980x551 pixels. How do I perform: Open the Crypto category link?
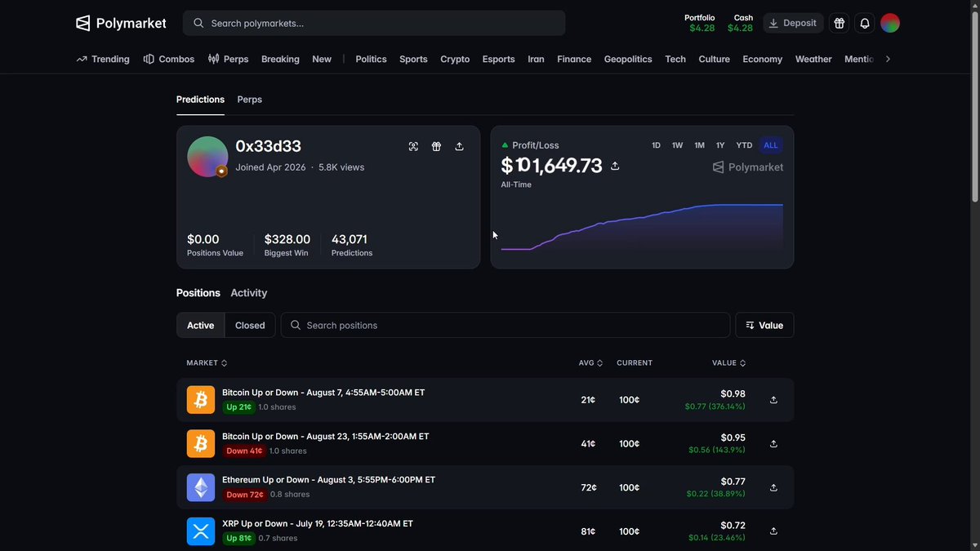coord(455,59)
